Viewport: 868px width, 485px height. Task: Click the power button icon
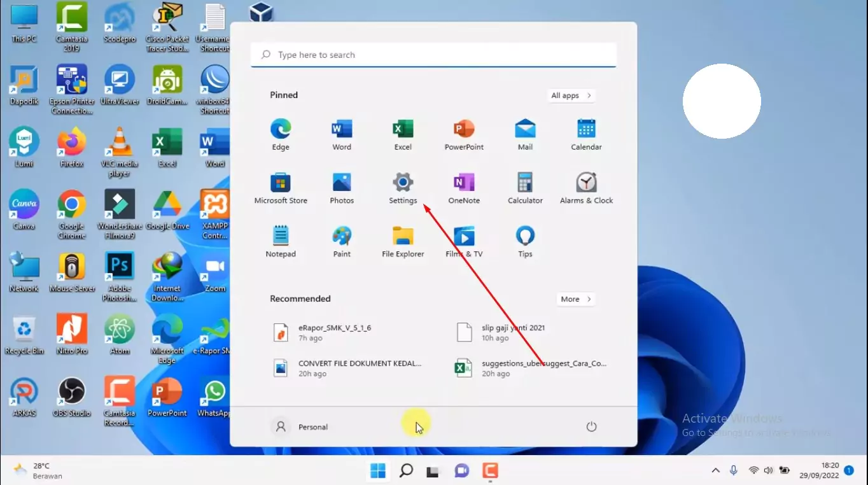[591, 426]
